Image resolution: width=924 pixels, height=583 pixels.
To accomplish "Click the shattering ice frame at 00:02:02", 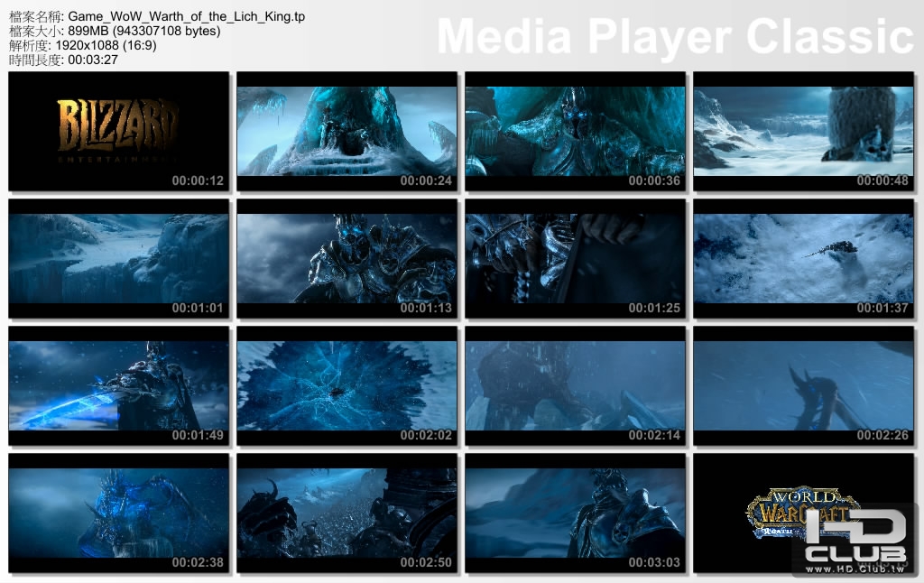I will 346,385.
